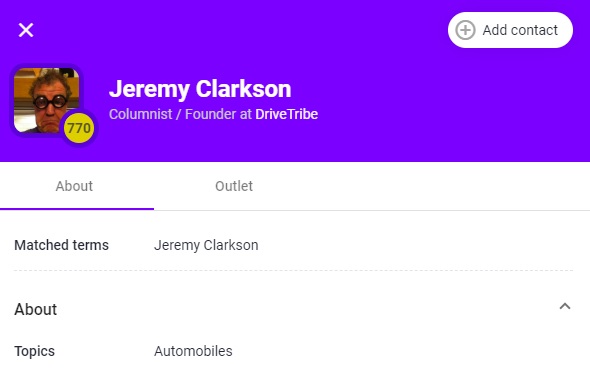The image size is (590, 373).
Task: Add Jeremy Clarkson as a contact
Action: point(510,30)
